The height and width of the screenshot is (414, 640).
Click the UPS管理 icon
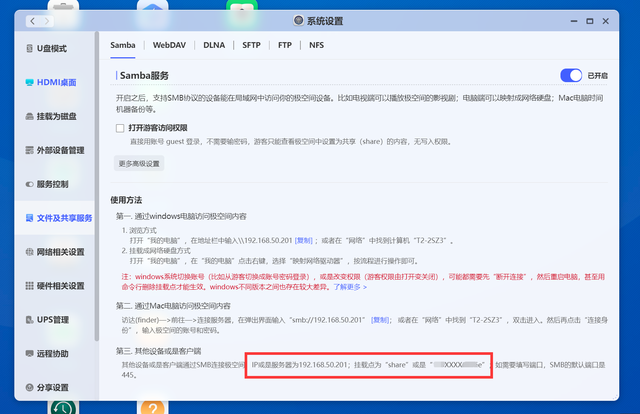tap(29, 320)
